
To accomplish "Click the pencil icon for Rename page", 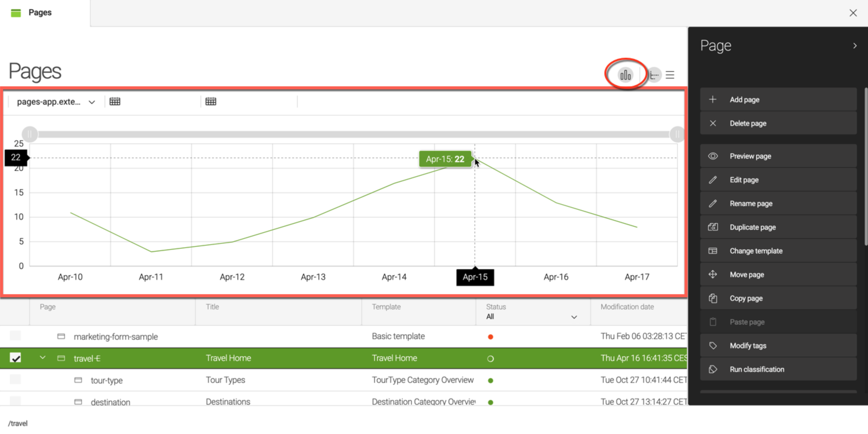I will [x=713, y=203].
